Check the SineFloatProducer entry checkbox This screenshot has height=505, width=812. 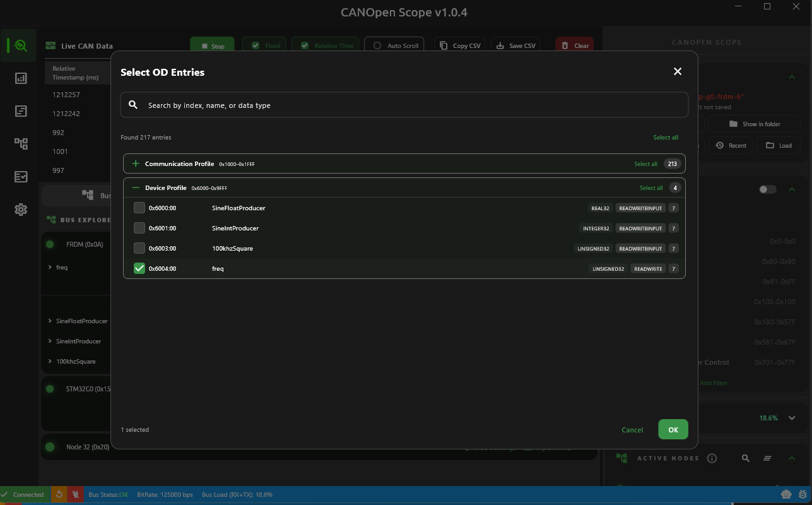[x=139, y=208]
